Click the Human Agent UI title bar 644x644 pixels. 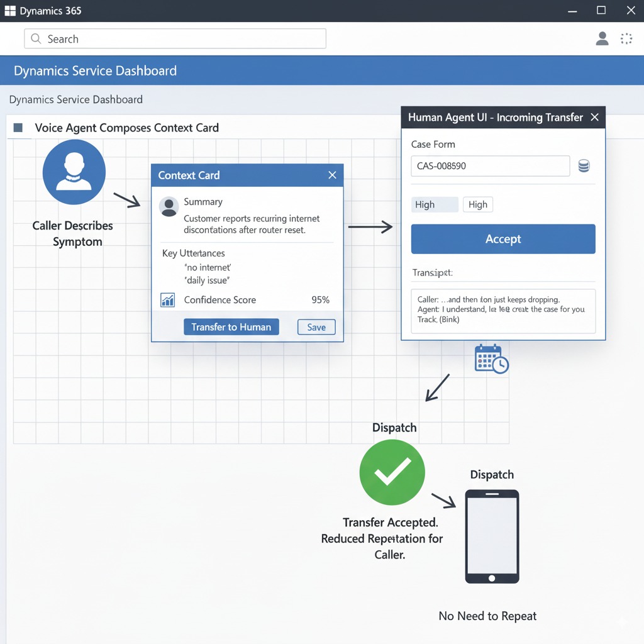click(503, 118)
